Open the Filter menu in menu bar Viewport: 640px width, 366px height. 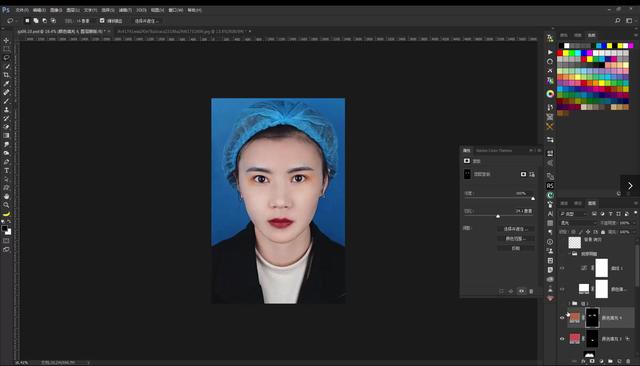(x=125, y=10)
